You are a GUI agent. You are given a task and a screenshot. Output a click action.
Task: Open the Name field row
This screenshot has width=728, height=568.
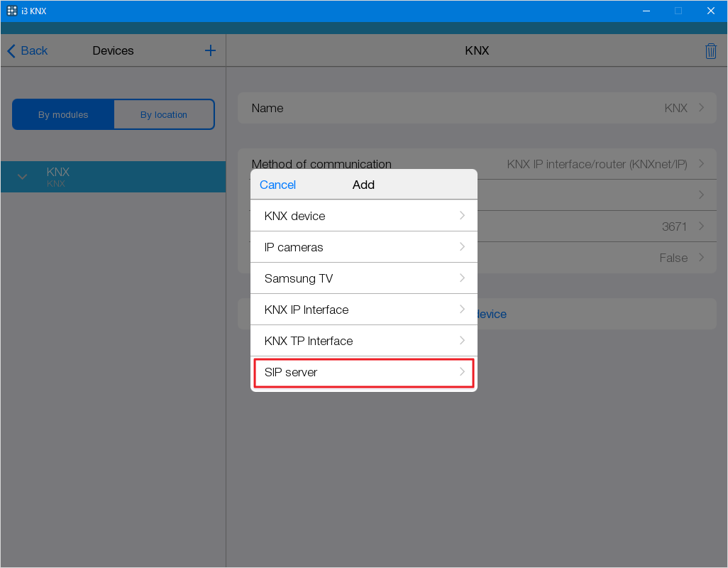[x=477, y=108]
